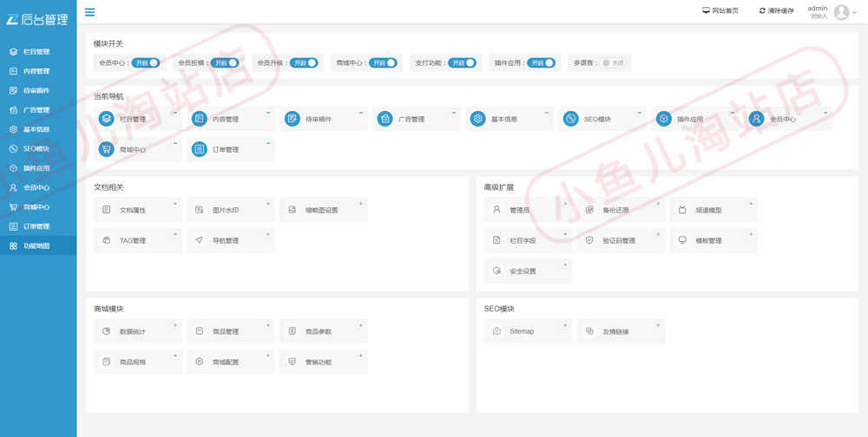This screenshot has width=868, height=437.
Task: Click the 栏目管理 card icon under 当前导航
Action: click(x=106, y=119)
